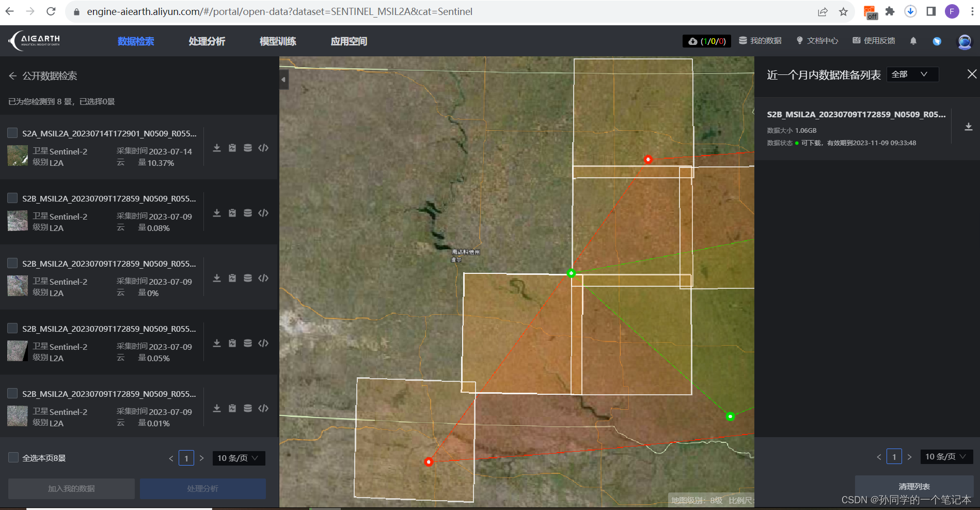The height and width of the screenshot is (510, 980).
Task: Tick the checkbox of the 0.05% cloud scene
Action: click(12, 328)
